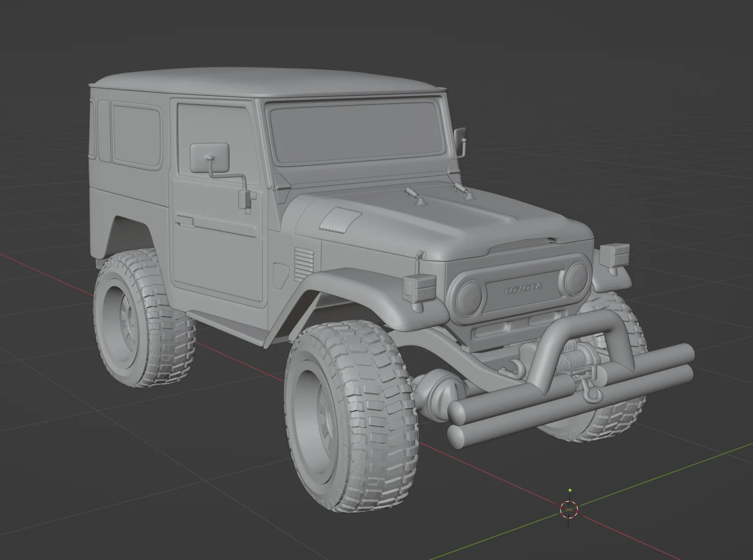753x560 pixels.
Task: Select the large door-mounted side mirror
Action: pos(210,159)
